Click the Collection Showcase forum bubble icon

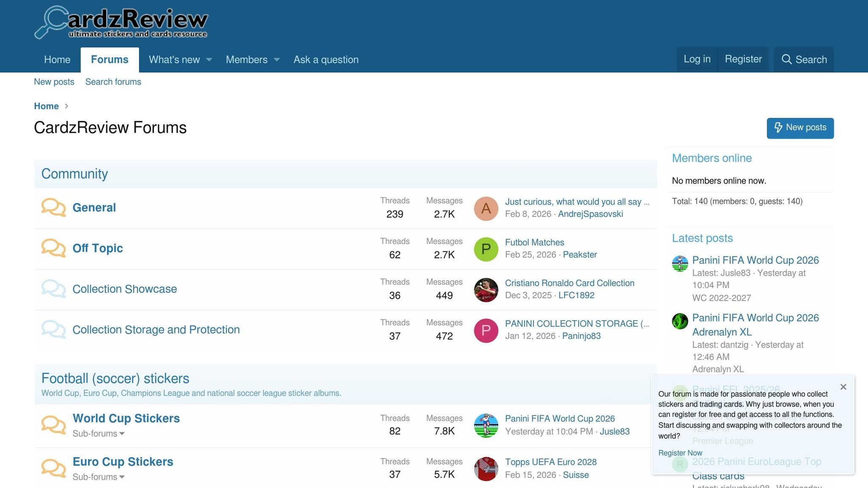click(53, 289)
